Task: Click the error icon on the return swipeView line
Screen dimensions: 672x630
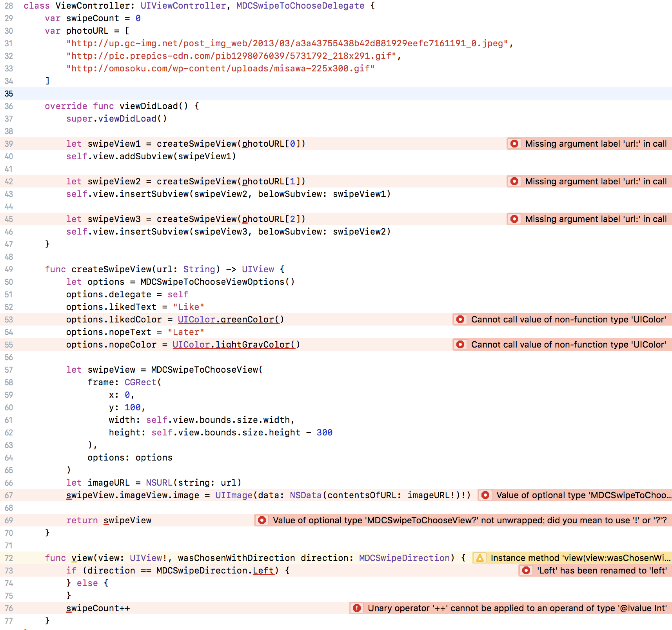Action: [x=261, y=520]
